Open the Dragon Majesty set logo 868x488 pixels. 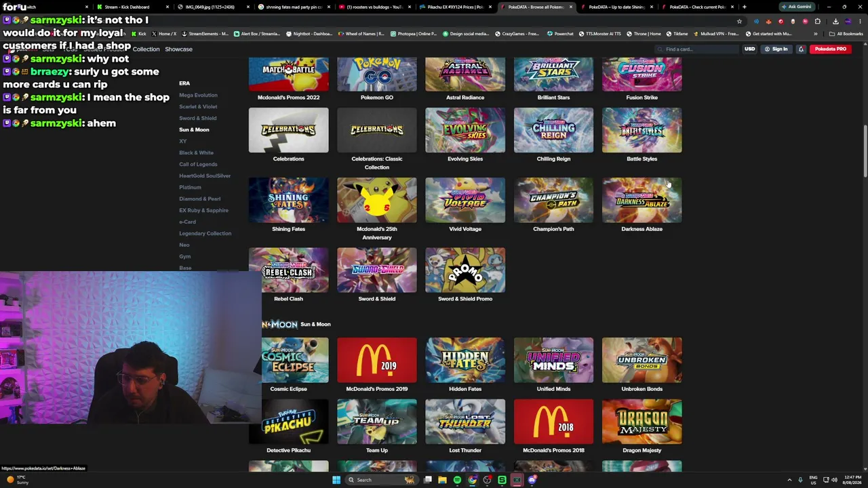click(x=642, y=422)
